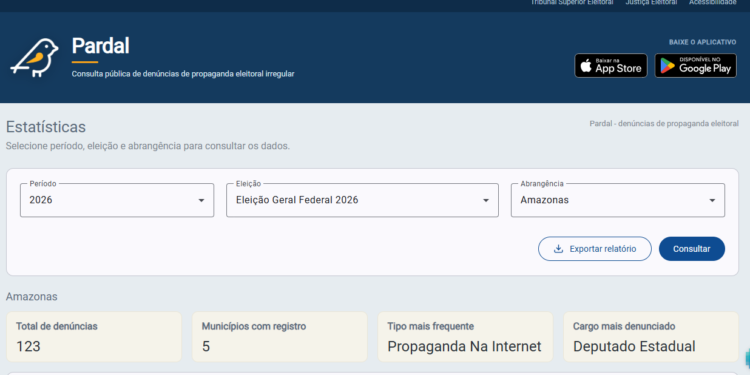Viewport: 750px width, 375px height.
Task: Click the Estatísticas heading
Action: pyautogui.click(x=46, y=127)
